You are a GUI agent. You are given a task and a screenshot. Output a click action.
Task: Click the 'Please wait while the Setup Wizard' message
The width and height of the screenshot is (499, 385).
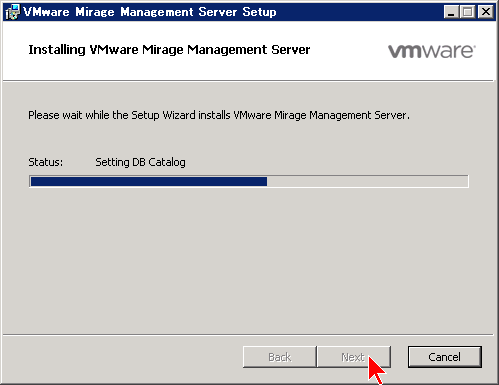click(x=219, y=115)
